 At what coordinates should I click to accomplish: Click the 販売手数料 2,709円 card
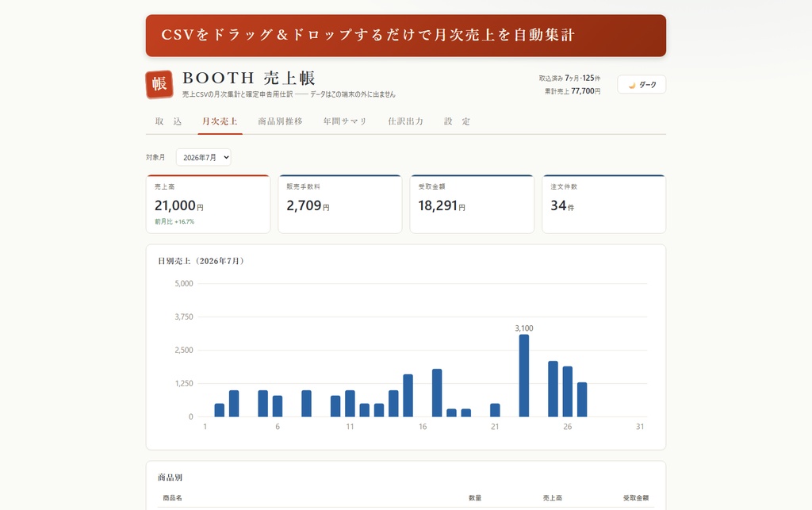pyautogui.click(x=340, y=204)
